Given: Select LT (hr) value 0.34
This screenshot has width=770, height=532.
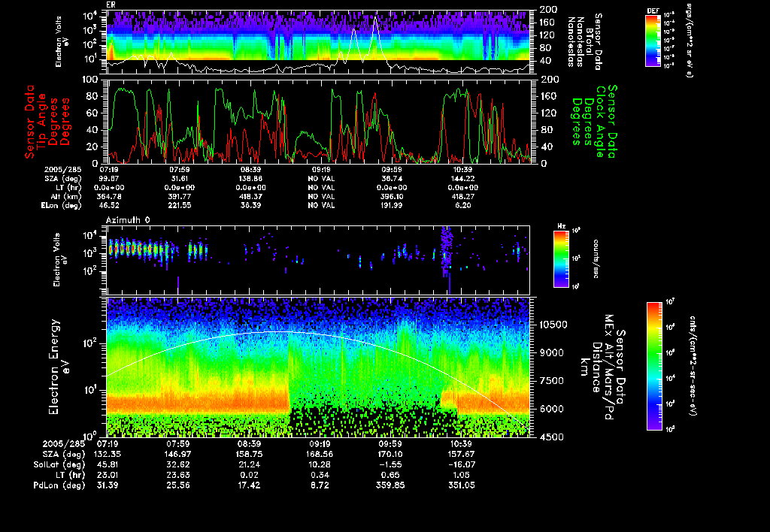Looking at the screenshot, I should pyautogui.click(x=320, y=475).
